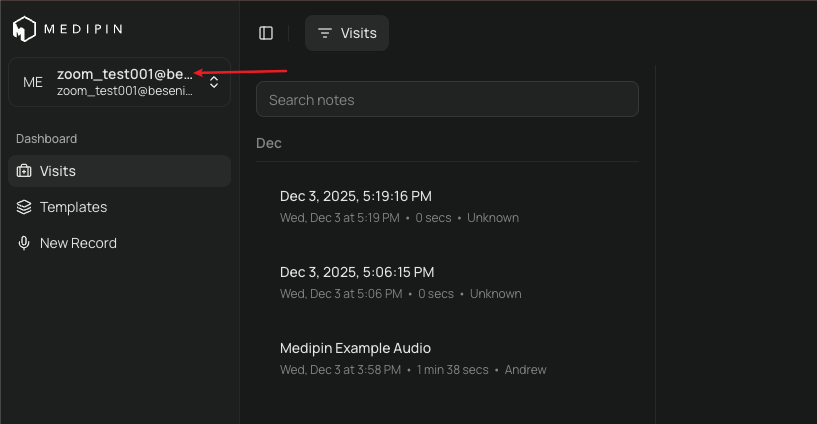Click the '1 min 38 secs' duration text
This screenshot has width=817, height=424.
pyautogui.click(x=452, y=370)
